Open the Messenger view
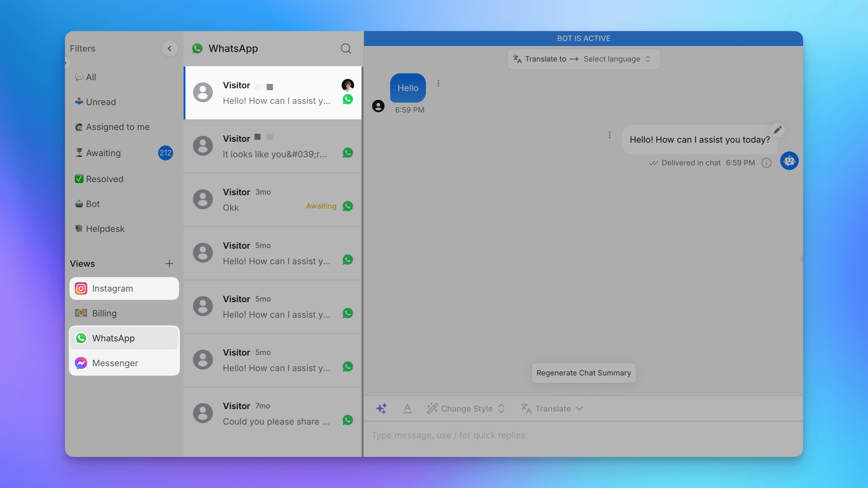Image resolution: width=868 pixels, height=488 pixels. (124, 363)
